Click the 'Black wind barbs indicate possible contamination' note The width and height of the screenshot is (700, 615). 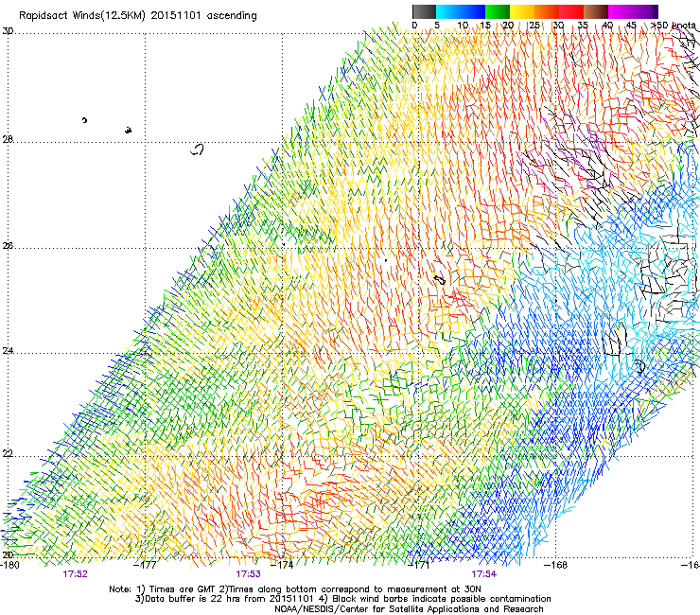pos(437,599)
